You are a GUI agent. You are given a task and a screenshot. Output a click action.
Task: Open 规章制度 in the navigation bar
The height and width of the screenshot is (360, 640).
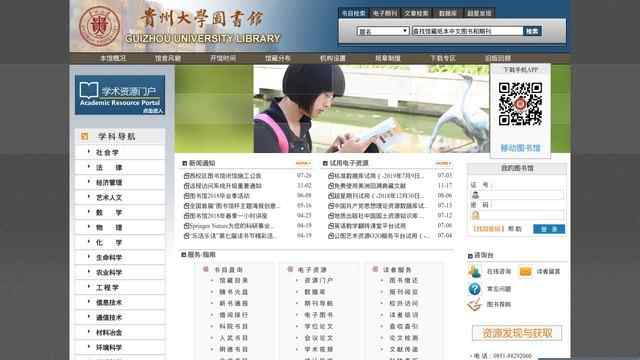388,58
